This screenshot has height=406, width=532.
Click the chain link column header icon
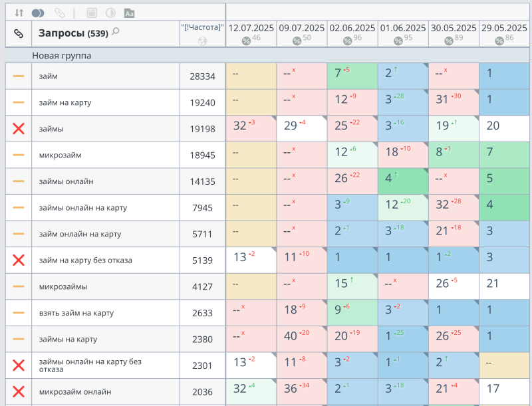click(x=19, y=33)
